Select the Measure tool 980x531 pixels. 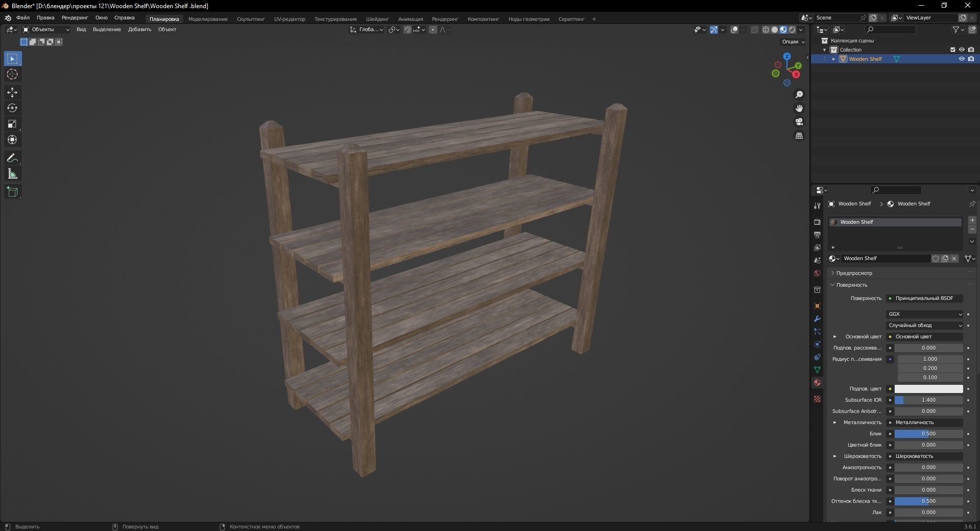pyautogui.click(x=12, y=174)
